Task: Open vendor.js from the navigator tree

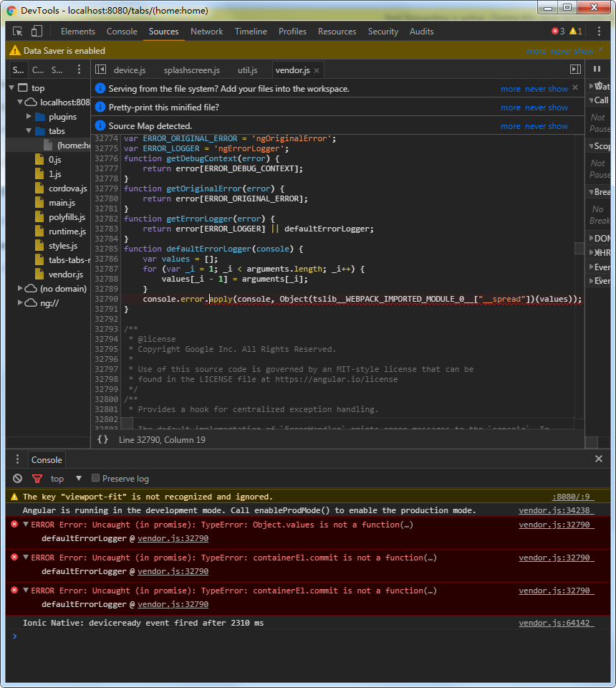Action: [66, 274]
